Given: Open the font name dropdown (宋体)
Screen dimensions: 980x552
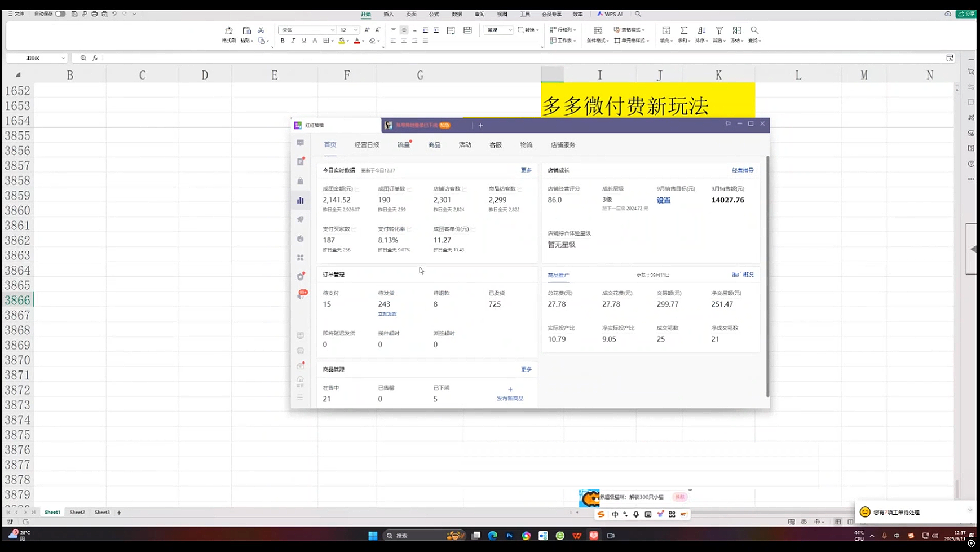Looking at the screenshot, I should coord(333,30).
